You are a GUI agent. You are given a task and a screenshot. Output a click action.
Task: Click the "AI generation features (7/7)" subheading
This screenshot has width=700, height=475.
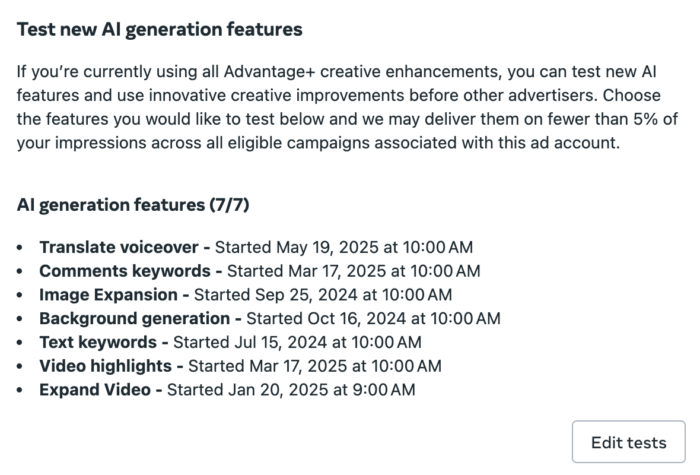[133, 206]
